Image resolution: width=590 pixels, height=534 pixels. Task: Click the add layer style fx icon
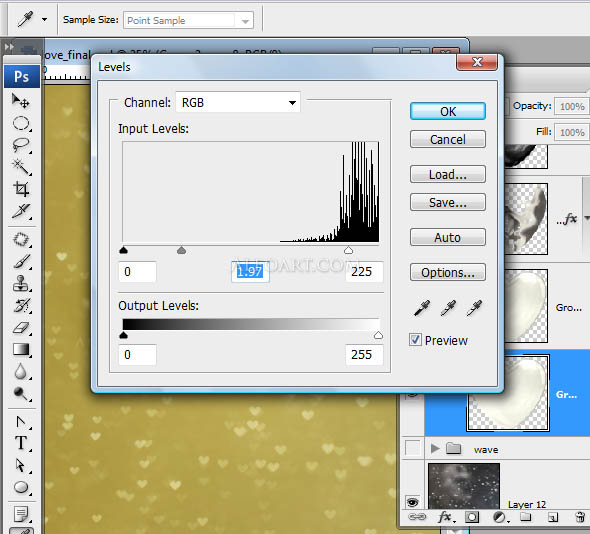[x=446, y=517]
